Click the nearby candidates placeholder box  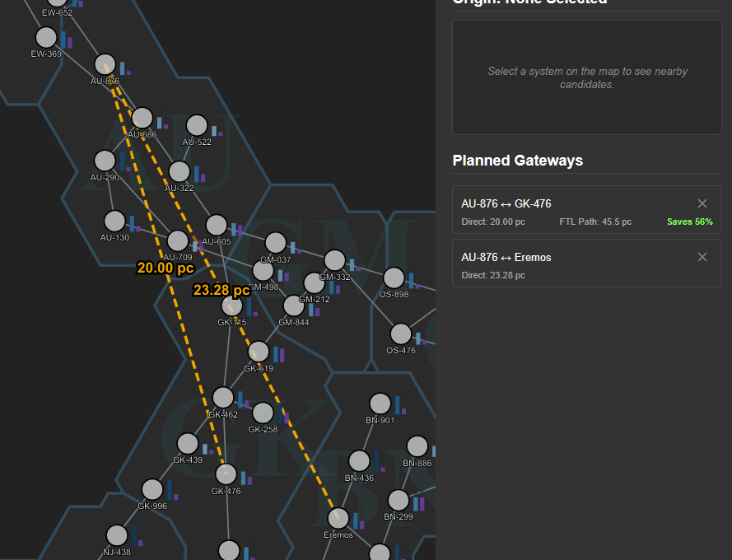click(x=586, y=77)
